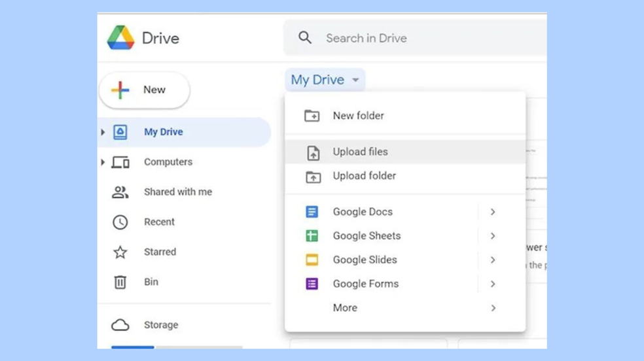Click the blue Google Docs icon
Image resolution: width=644 pixels, height=361 pixels.
312,212
